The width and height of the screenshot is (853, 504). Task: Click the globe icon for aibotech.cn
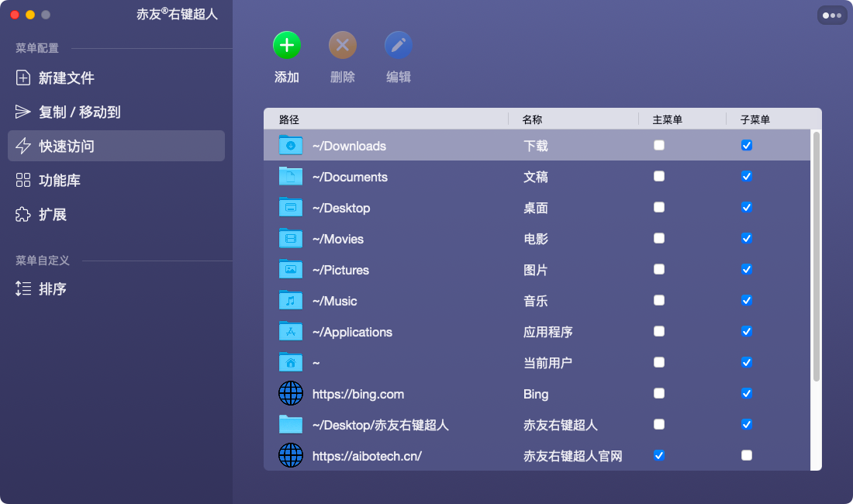click(291, 455)
